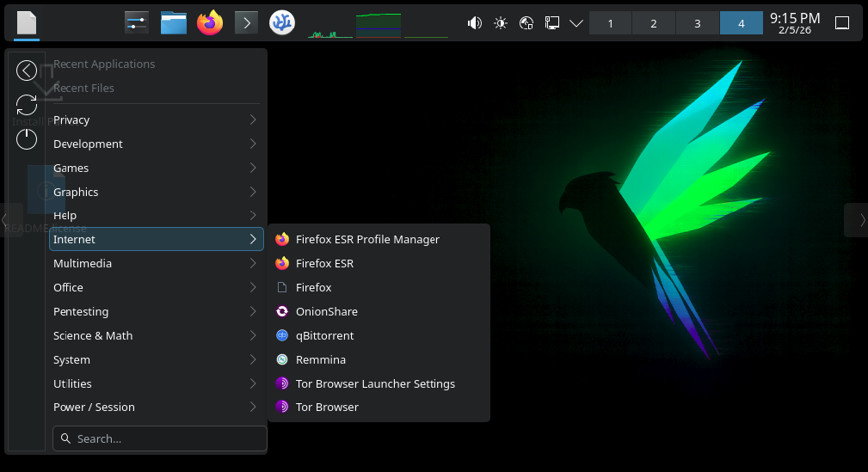Click the Firefox ESR icon in submenu
This screenshot has width=868, height=472.
pos(282,263)
